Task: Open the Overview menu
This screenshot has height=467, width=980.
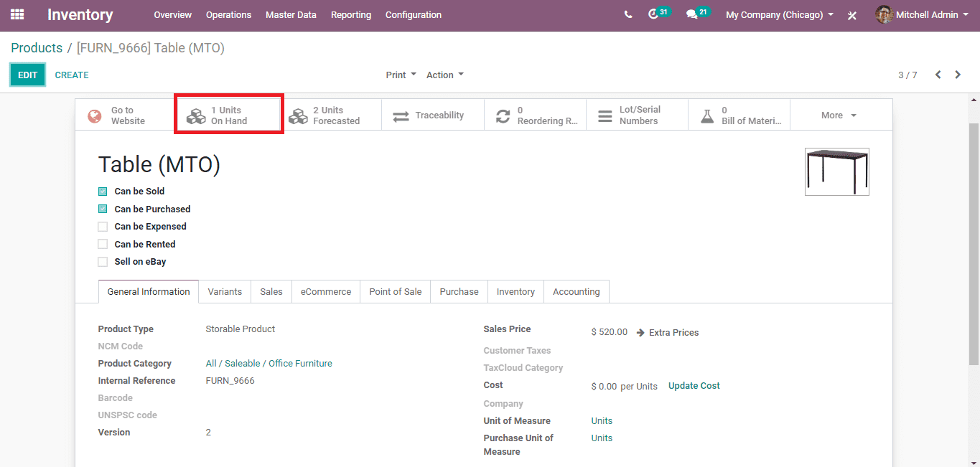Action: (172, 14)
